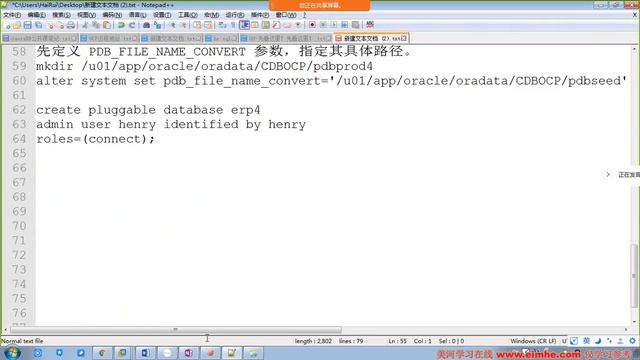Screen dimensions: 640x360
Task: Click the Run Macro Multiple Times icon
Action: [x=344, y=25]
